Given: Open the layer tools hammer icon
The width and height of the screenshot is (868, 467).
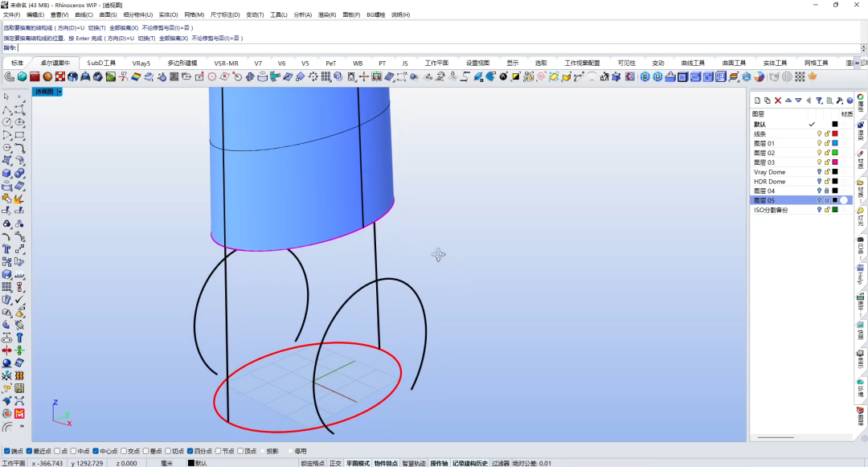Looking at the screenshot, I should 840,100.
